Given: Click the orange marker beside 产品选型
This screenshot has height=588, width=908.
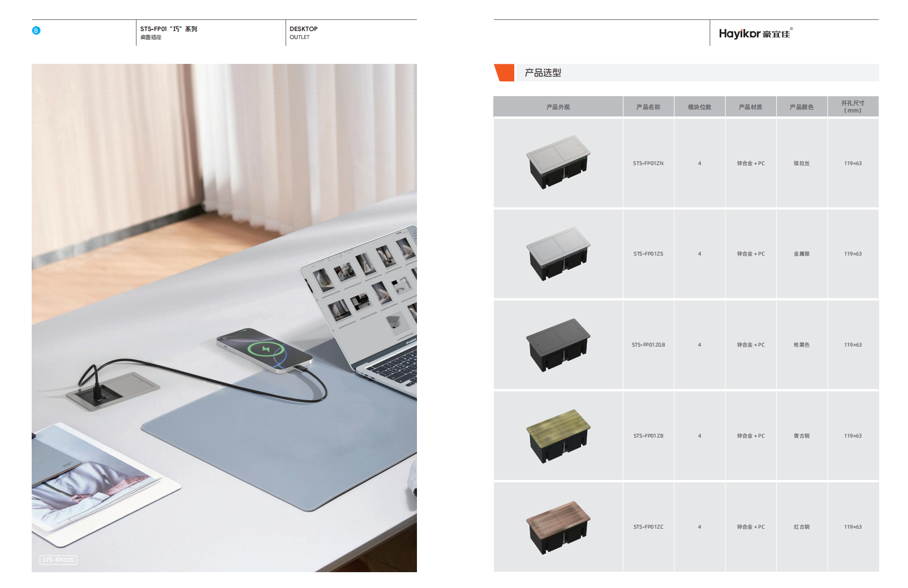Looking at the screenshot, I should tap(504, 73).
